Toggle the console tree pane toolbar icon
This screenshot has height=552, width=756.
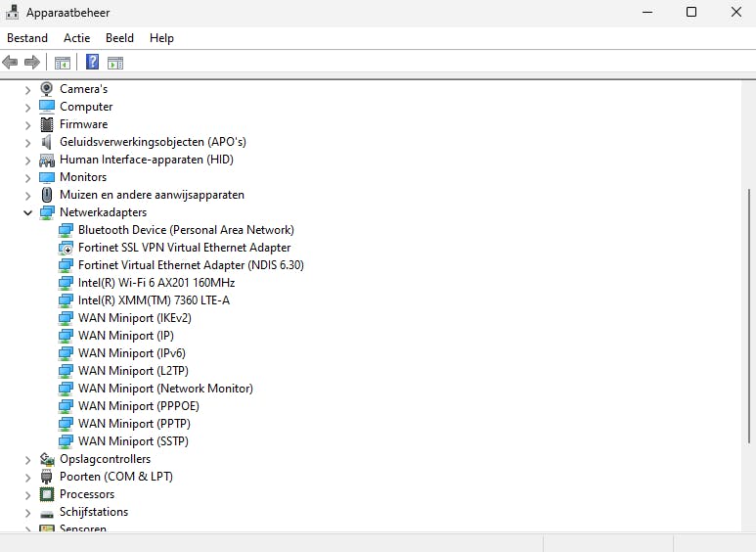pyautogui.click(x=63, y=63)
